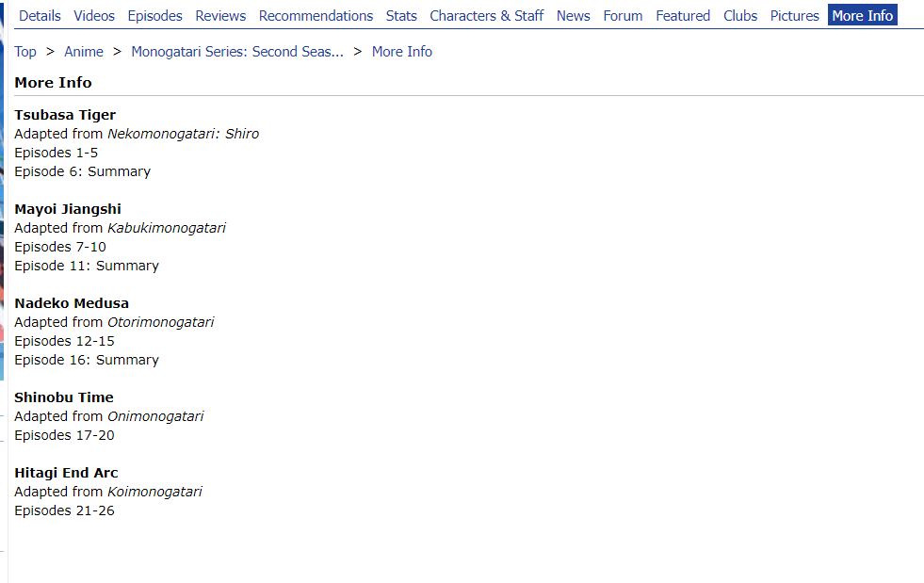The height and width of the screenshot is (583, 924).
Task: Click the Tsubasa Tiger arc heading
Action: 65,115
